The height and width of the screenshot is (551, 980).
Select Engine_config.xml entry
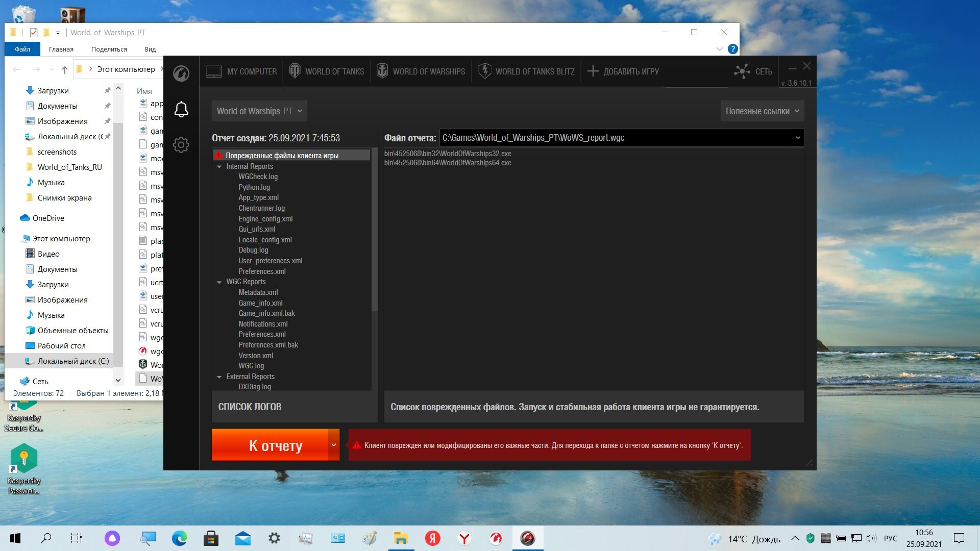(265, 219)
